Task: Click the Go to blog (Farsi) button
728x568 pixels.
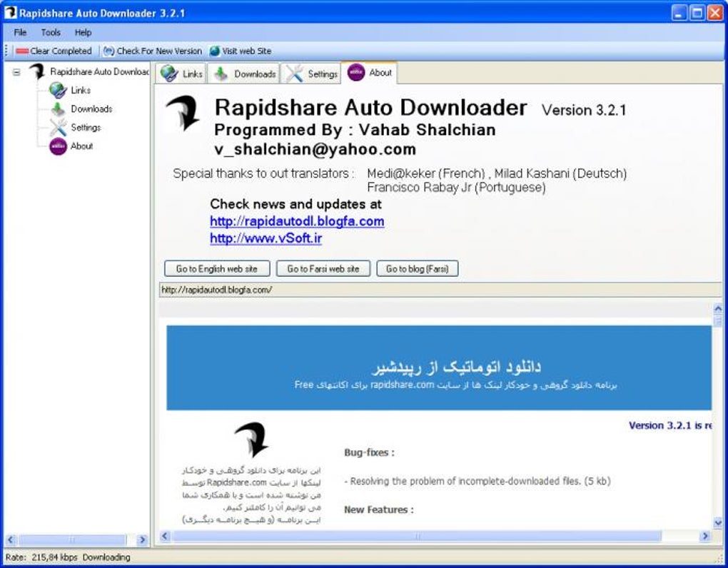Action: pyautogui.click(x=418, y=269)
